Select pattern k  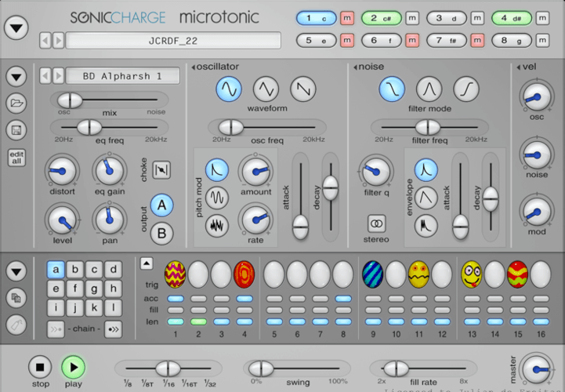point(94,307)
